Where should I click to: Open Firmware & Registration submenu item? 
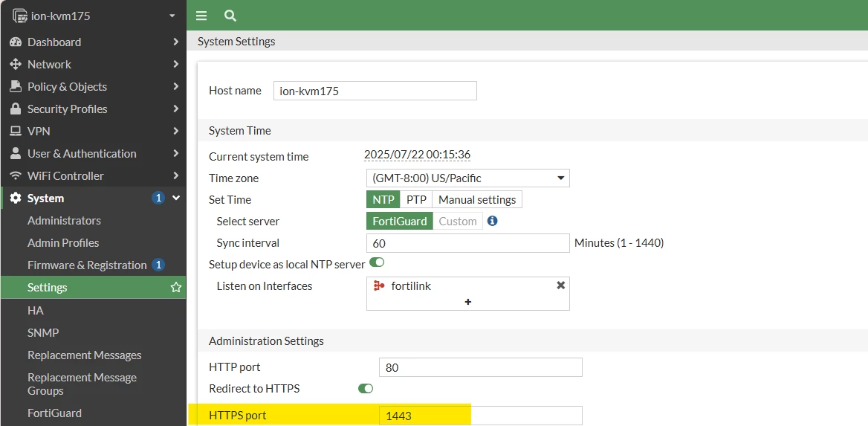[x=87, y=265]
